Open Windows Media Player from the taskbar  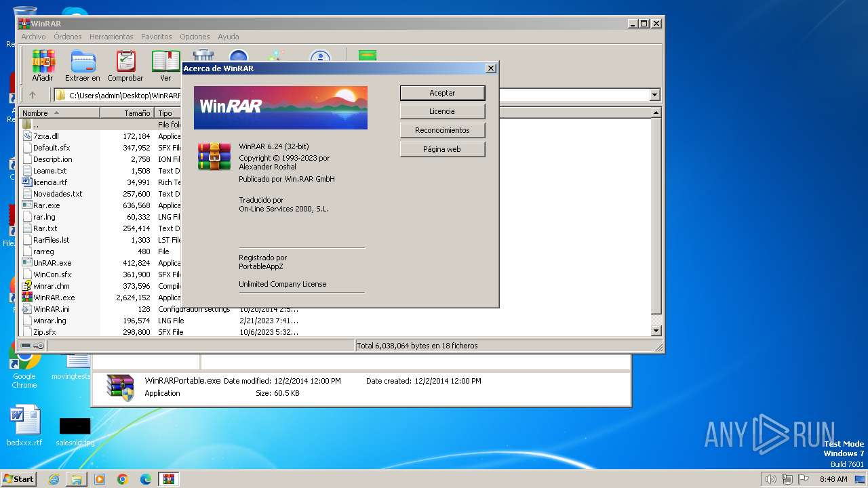(x=100, y=479)
